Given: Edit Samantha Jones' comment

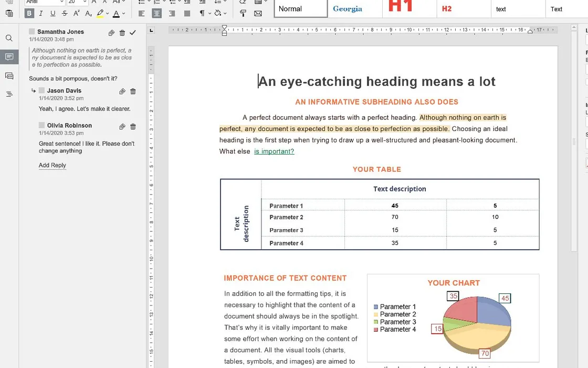Looking at the screenshot, I should coord(111,33).
